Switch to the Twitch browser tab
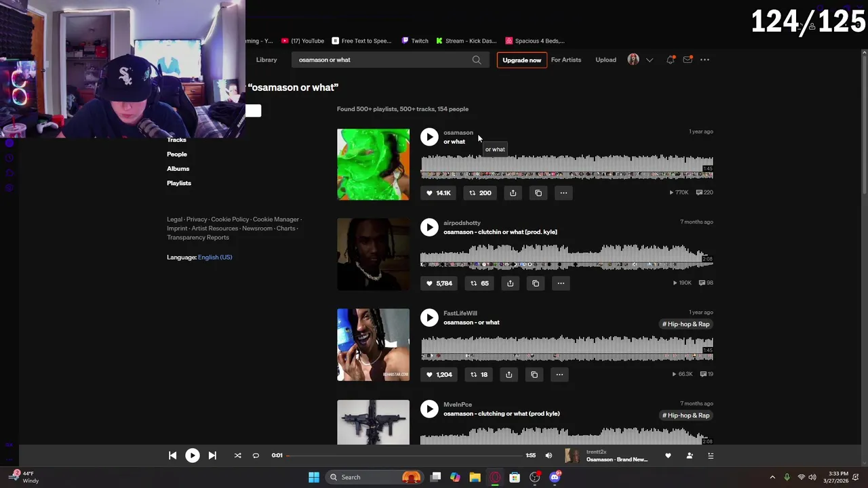This screenshot has height=488, width=868. pos(415,41)
